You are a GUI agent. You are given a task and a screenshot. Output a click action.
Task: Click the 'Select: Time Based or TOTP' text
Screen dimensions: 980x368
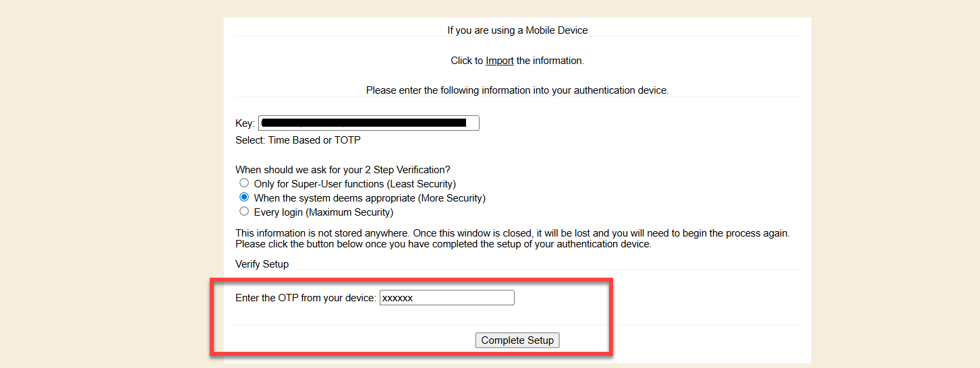click(297, 140)
